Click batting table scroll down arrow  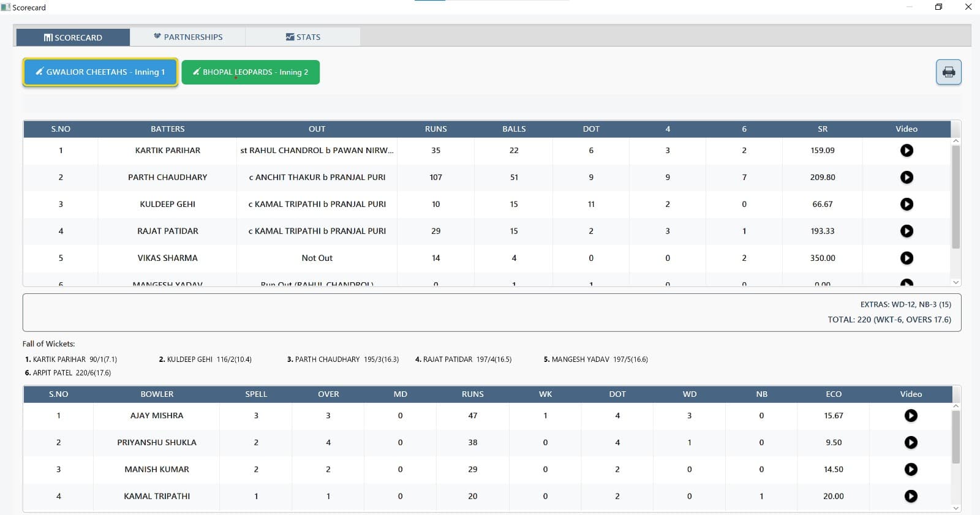pyautogui.click(x=956, y=282)
